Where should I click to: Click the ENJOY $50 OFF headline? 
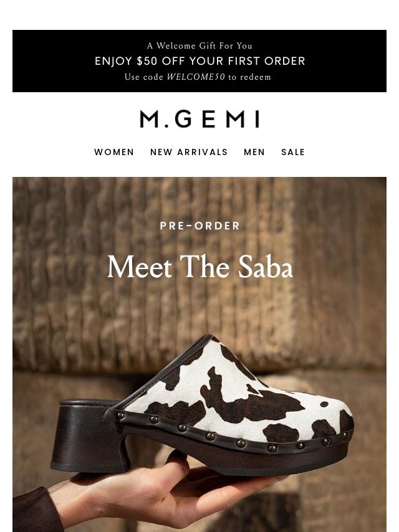pos(199,61)
